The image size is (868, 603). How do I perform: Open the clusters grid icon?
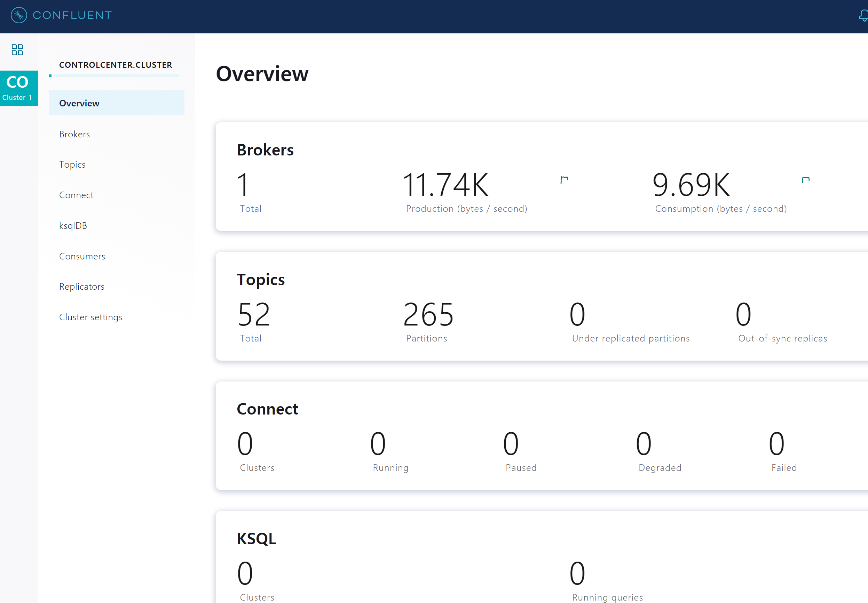tap(17, 49)
